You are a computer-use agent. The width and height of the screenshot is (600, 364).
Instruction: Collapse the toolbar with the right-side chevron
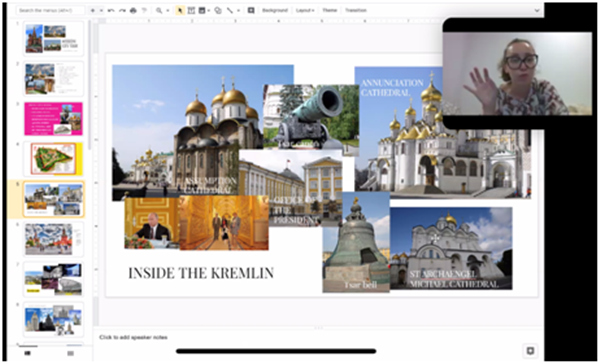pyautogui.click(x=537, y=11)
